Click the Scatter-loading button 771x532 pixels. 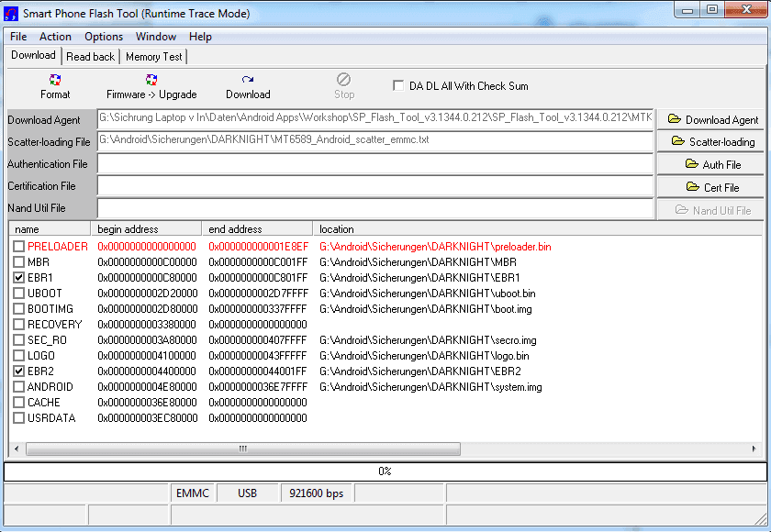[x=710, y=142]
